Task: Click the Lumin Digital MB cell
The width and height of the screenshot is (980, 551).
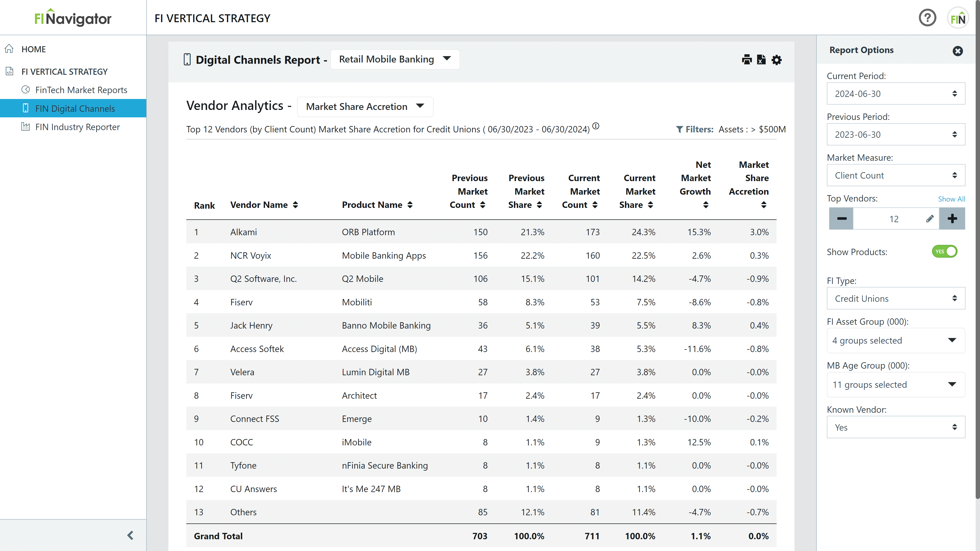Action: 375,372
